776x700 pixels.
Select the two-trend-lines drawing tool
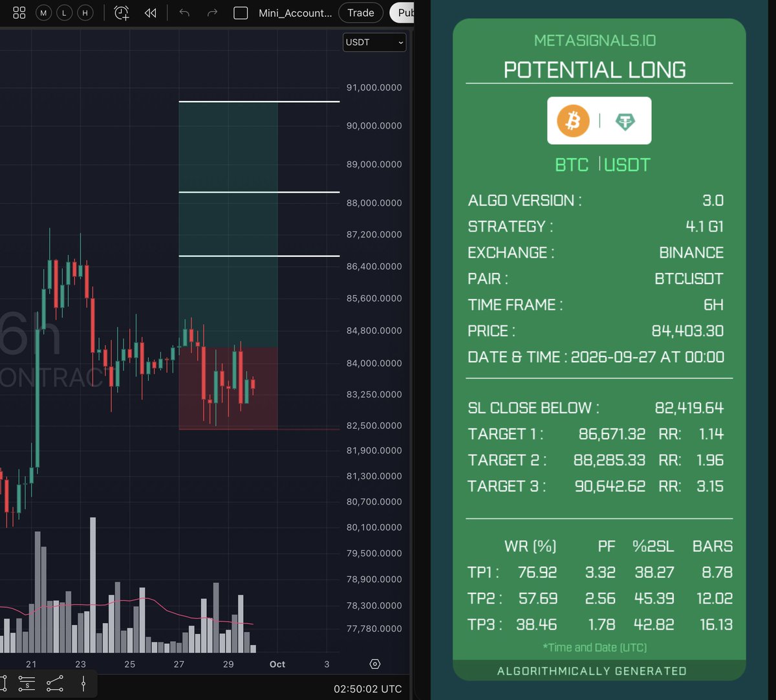pos(55,683)
